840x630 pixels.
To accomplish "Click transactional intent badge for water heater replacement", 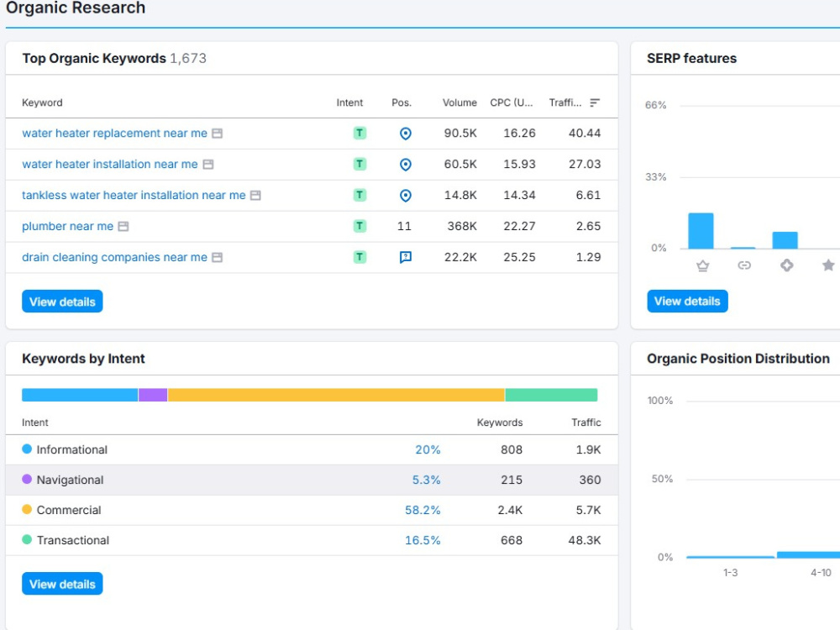I will (x=360, y=133).
